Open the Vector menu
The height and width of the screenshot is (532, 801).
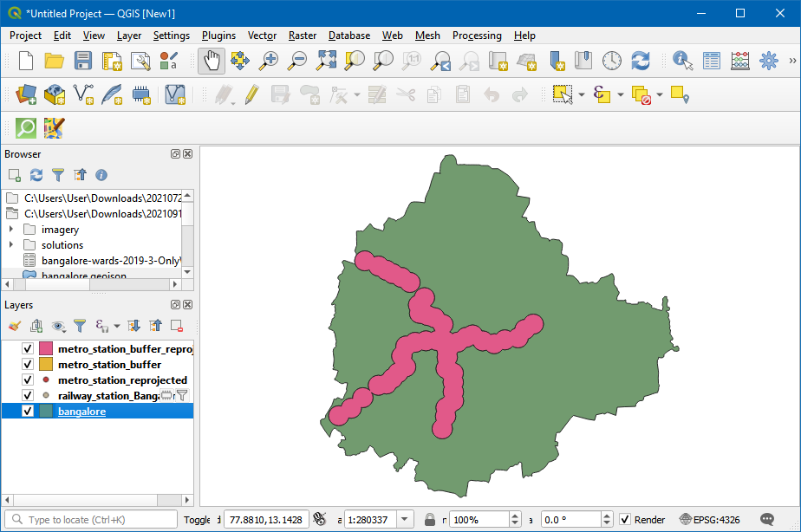262,36
